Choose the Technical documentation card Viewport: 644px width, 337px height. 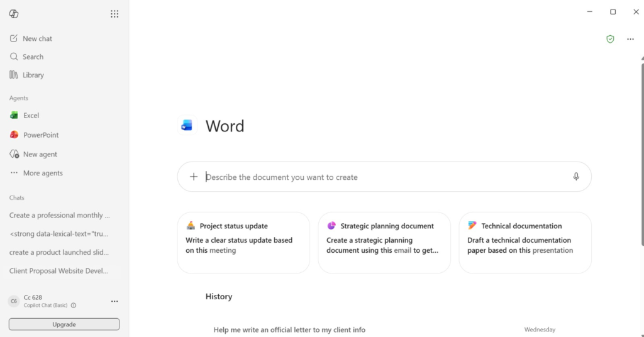click(525, 243)
